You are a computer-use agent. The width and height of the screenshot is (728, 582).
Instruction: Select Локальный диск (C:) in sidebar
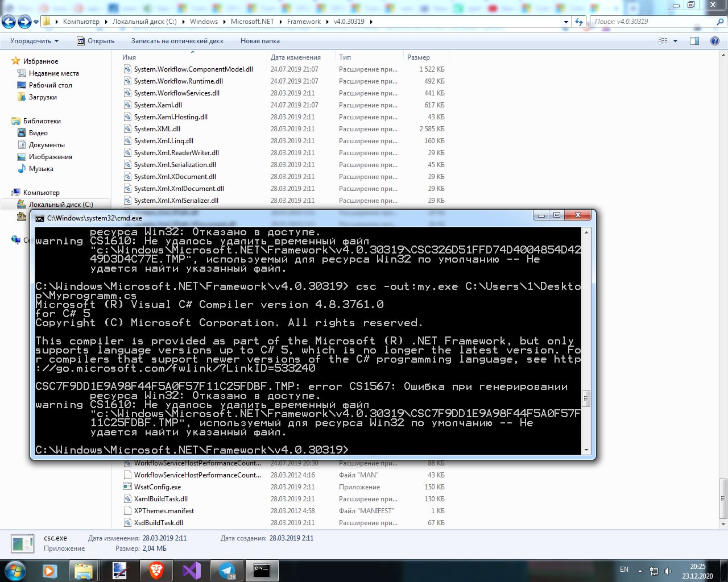pos(61,205)
